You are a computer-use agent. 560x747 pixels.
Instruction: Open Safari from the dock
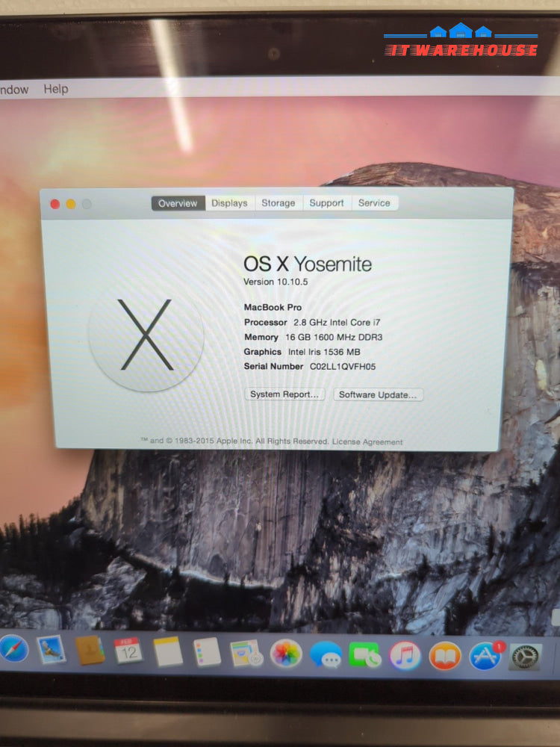pyautogui.click(x=13, y=648)
